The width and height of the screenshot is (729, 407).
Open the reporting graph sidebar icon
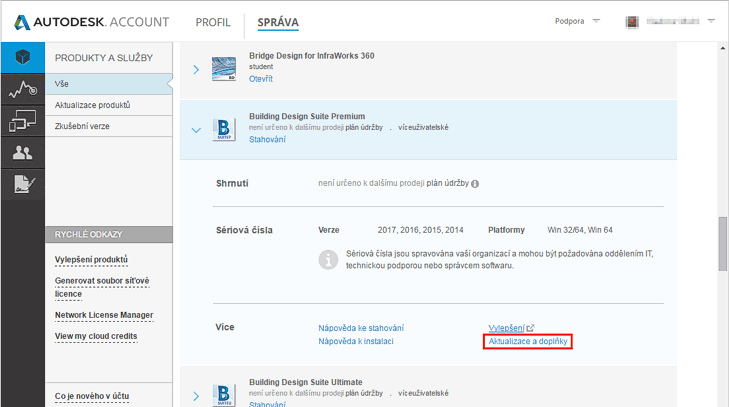tap(23, 89)
